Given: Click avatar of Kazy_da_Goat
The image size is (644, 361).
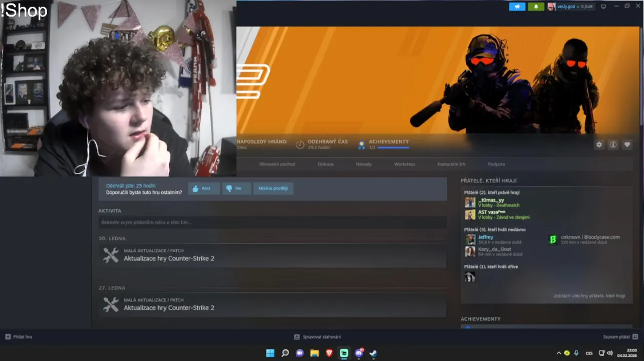Looking at the screenshot, I should (470, 251).
